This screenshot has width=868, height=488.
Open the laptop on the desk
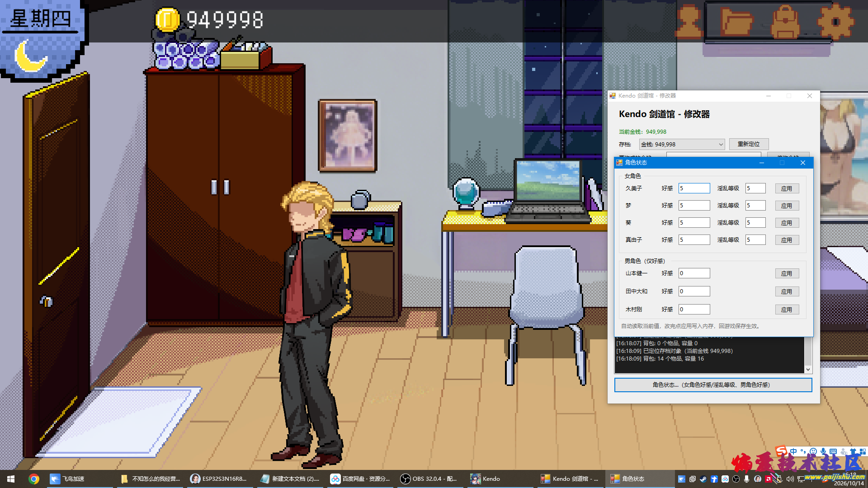point(548,191)
